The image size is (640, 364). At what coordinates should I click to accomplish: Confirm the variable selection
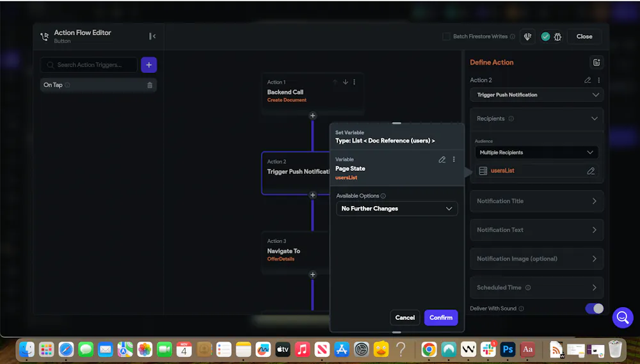pos(441,317)
